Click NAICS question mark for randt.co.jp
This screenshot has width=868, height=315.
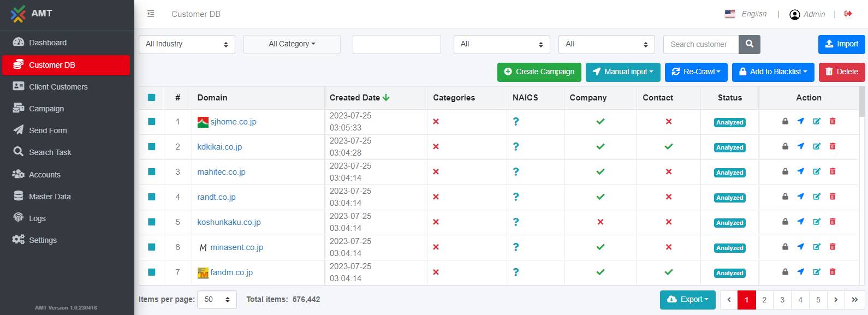[x=516, y=197]
